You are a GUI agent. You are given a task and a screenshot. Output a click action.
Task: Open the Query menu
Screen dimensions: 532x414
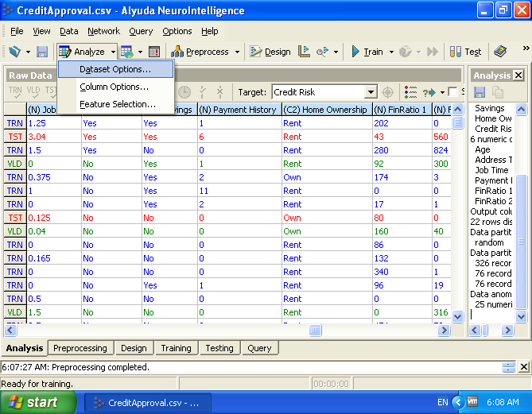141,31
